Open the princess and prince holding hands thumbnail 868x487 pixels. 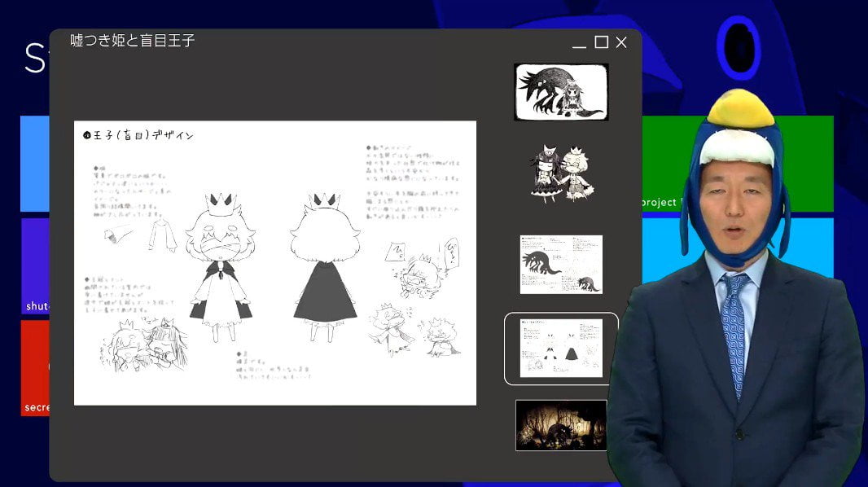[x=561, y=173]
